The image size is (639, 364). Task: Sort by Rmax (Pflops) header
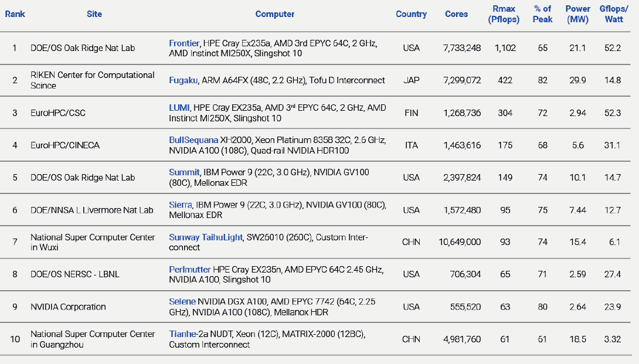[504, 13]
